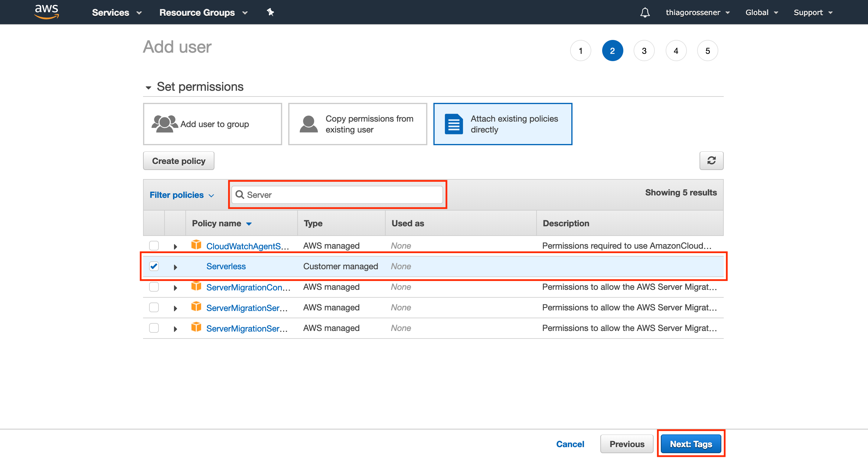Click the refresh policies icon button
The image size is (868, 458).
coord(711,161)
